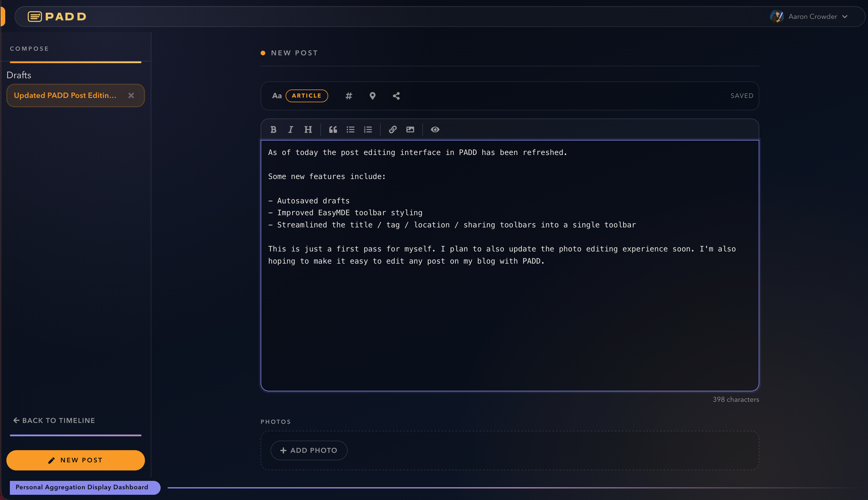The width and height of the screenshot is (868, 500).
Task: Click the PADD logo
Action: pyautogui.click(x=57, y=17)
